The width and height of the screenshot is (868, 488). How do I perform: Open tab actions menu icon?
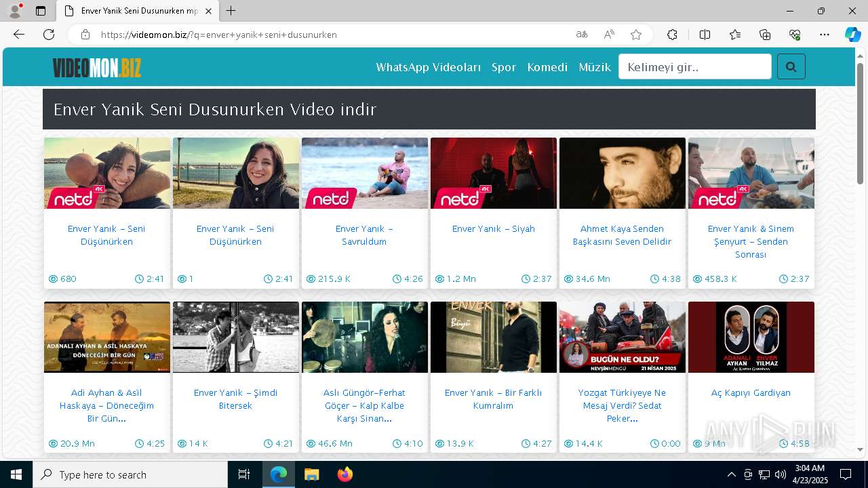coord(41,11)
